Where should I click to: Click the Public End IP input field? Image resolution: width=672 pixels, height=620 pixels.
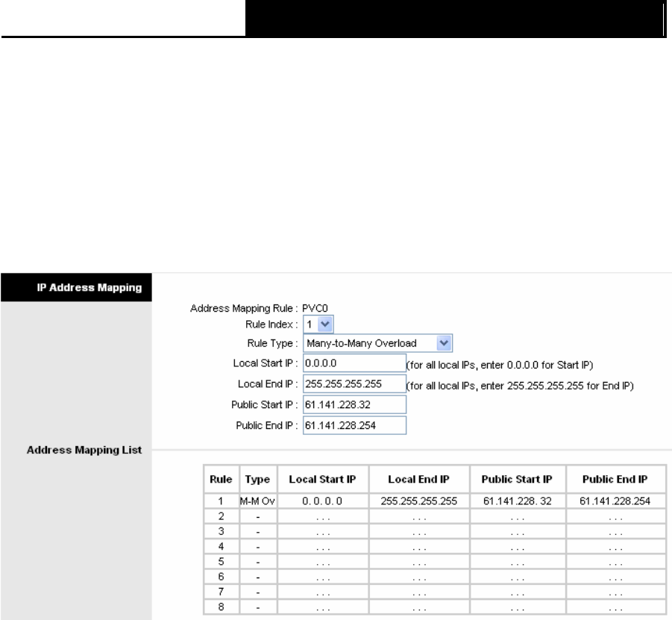pyautogui.click(x=354, y=425)
